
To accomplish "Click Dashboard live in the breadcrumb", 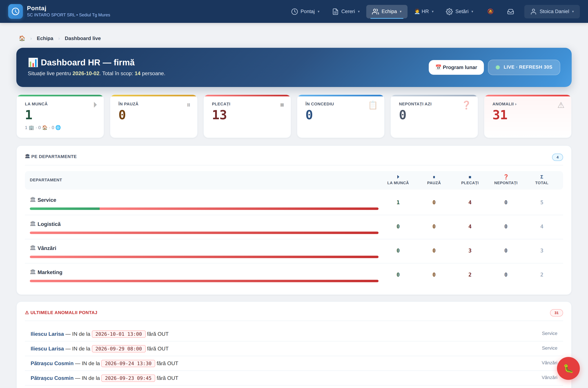I will 83,38.
